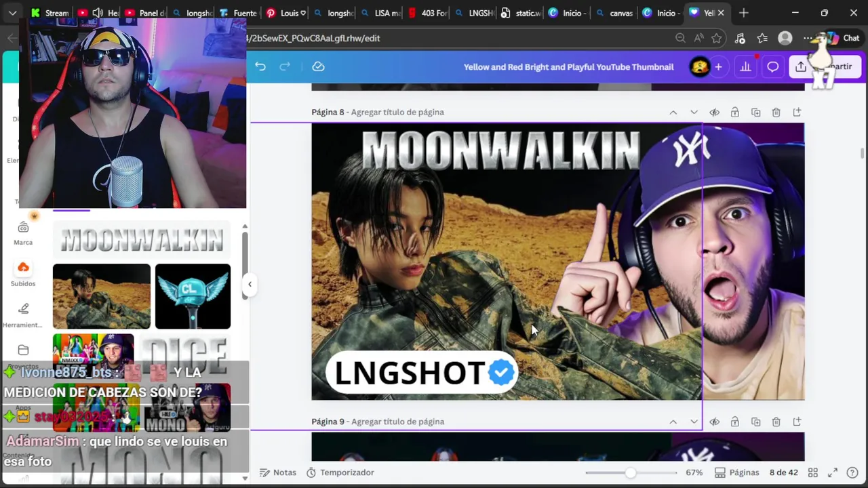Move Página 8 down with chevron
Image resolution: width=868 pixels, height=488 pixels.
tap(694, 112)
